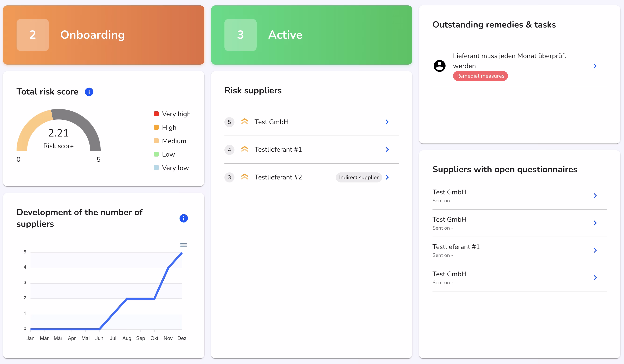This screenshot has height=364, width=624.
Task: Click the user avatar icon in Outstanding remedies
Action: pyautogui.click(x=440, y=66)
